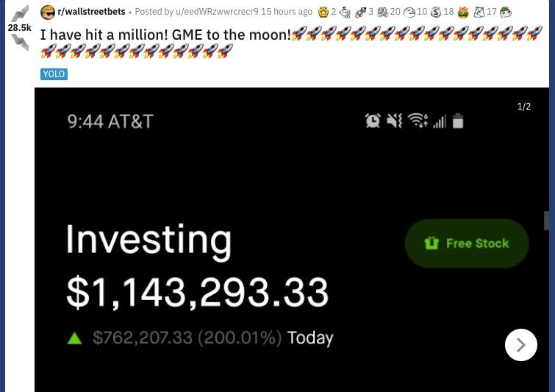Click the last award icon in the row

(x=506, y=12)
